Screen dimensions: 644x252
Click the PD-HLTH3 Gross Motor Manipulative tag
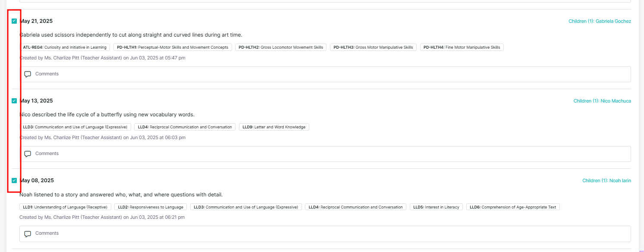[373, 47]
